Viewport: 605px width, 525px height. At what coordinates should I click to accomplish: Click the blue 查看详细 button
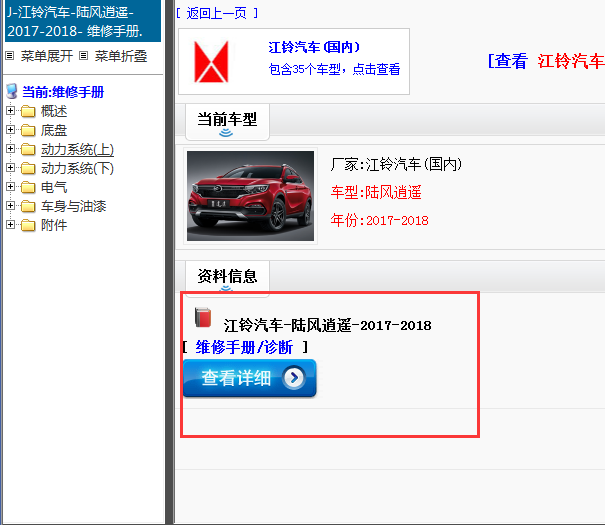(x=250, y=378)
